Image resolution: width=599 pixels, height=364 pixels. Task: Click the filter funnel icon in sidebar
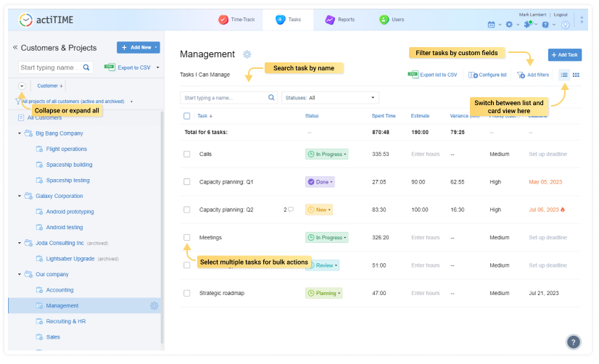[x=17, y=102]
